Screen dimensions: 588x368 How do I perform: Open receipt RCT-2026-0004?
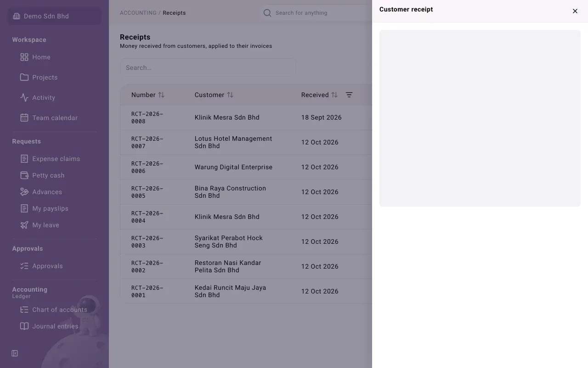pyautogui.click(x=147, y=217)
